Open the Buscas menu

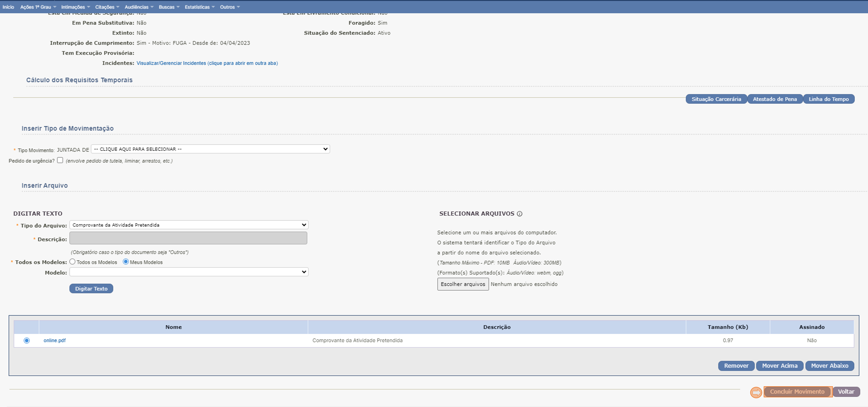(x=169, y=7)
